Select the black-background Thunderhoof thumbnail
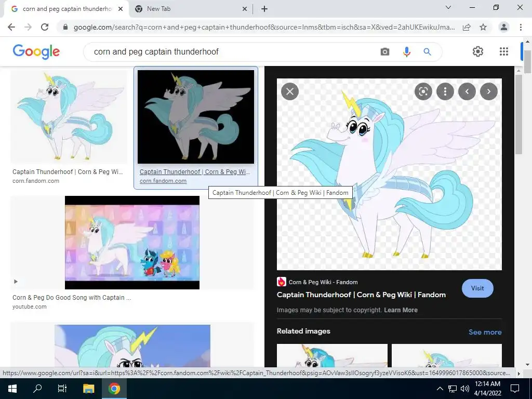The image size is (532, 399). pyautogui.click(x=196, y=117)
